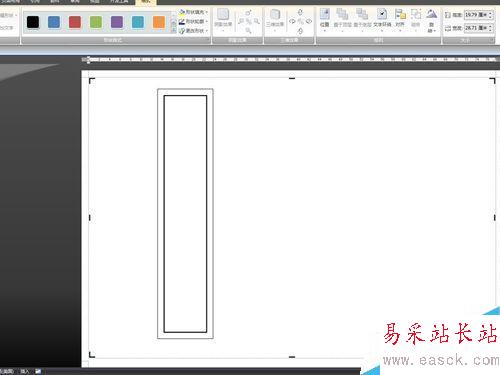Open the Position button in Arrange group

point(325,19)
